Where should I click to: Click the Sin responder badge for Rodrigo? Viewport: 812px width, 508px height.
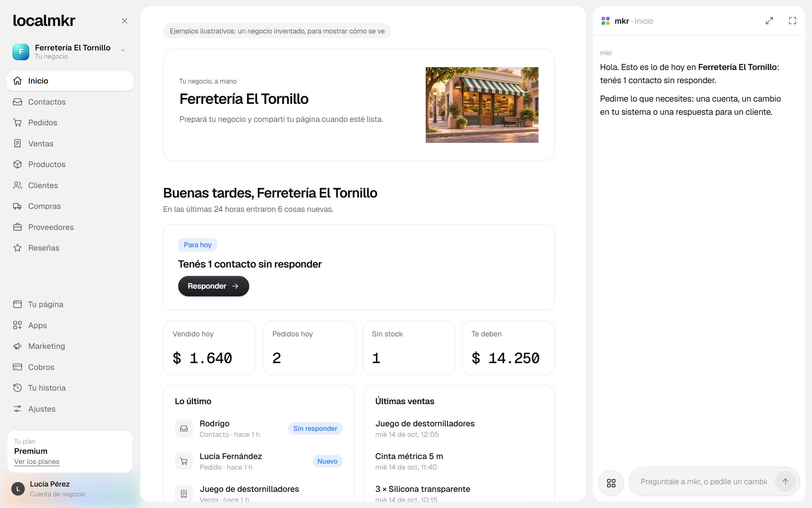click(x=315, y=428)
